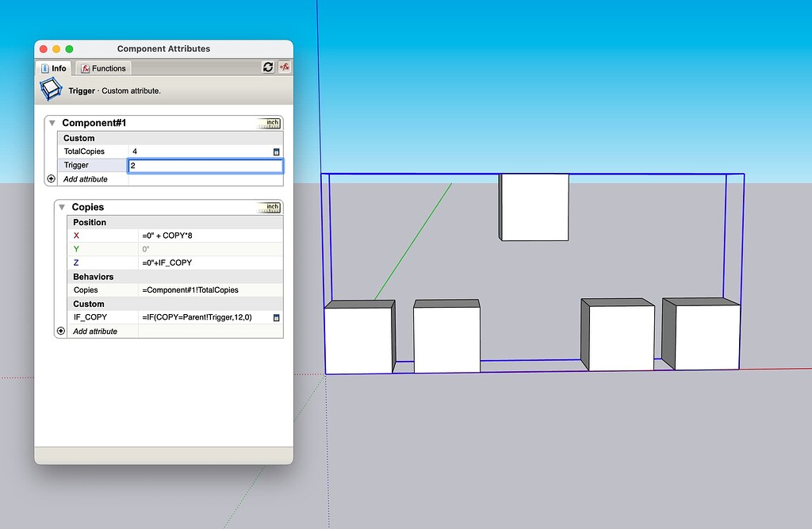812x529 pixels.
Task: Toggle formula display with the red =fx icon
Action: (285, 67)
